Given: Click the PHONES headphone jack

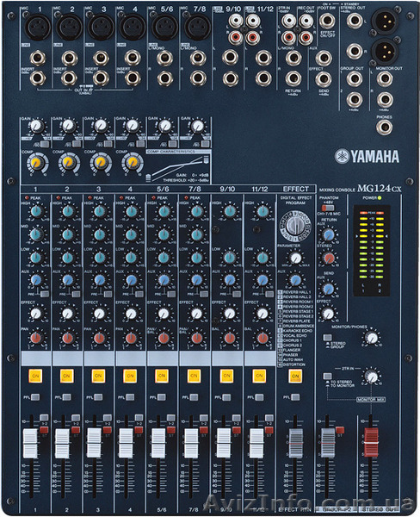Looking at the screenshot, I should pyautogui.click(x=384, y=127).
